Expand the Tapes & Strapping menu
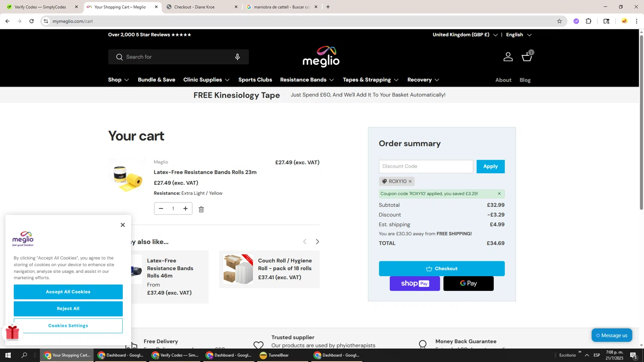644x362 pixels. coord(371,80)
